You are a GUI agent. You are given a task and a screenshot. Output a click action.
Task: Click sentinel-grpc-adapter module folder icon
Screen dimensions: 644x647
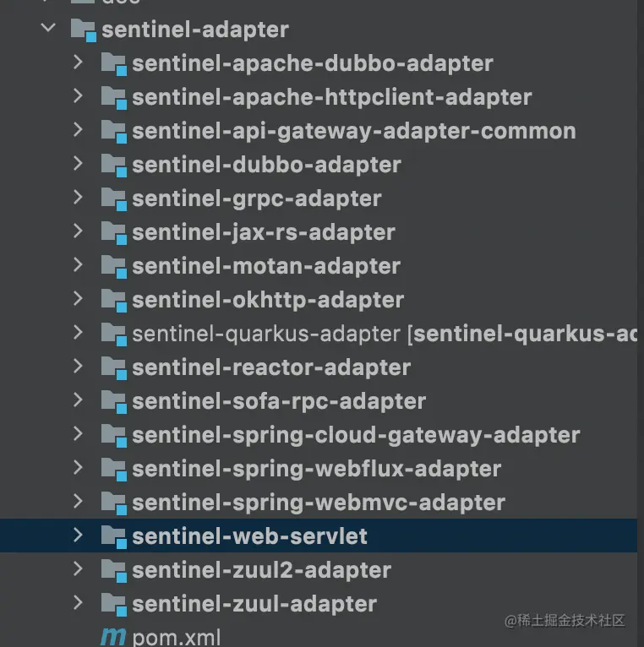113,199
